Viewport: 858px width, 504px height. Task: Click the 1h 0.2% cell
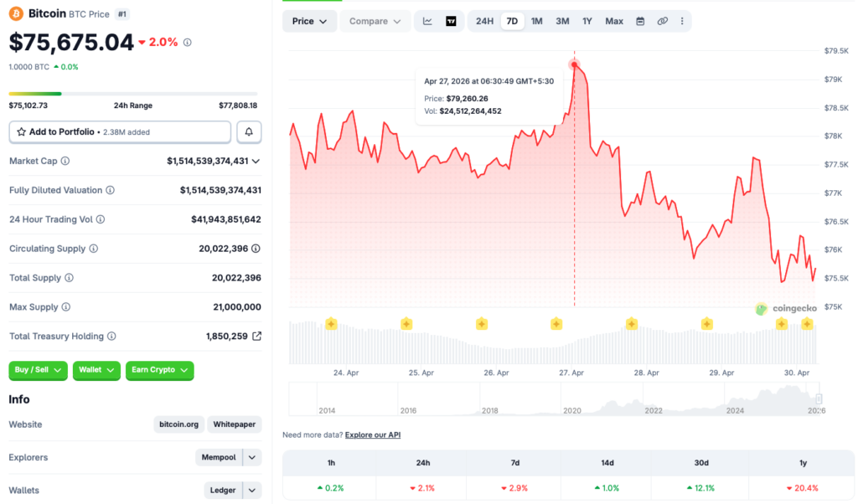[x=330, y=488]
